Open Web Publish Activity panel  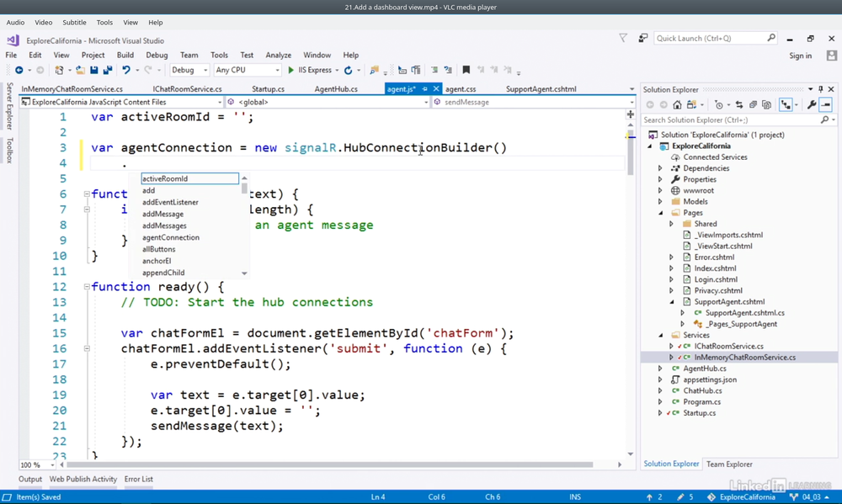[83, 479]
